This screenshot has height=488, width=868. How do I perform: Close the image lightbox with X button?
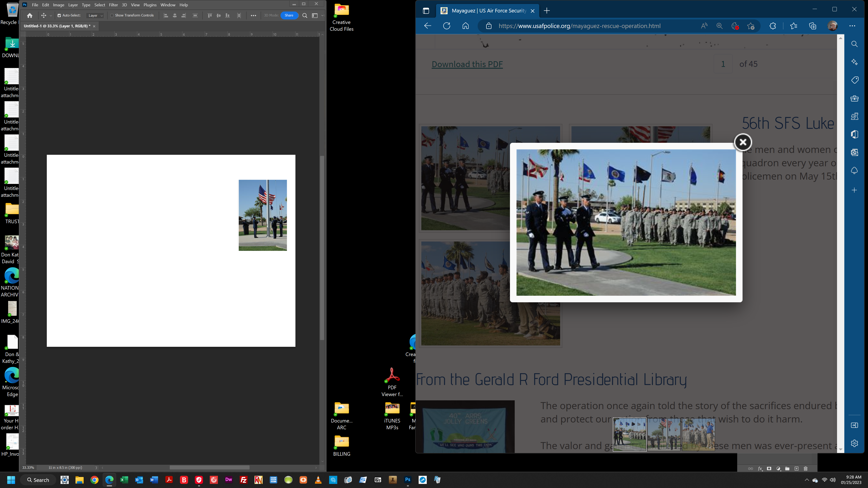pyautogui.click(x=743, y=142)
